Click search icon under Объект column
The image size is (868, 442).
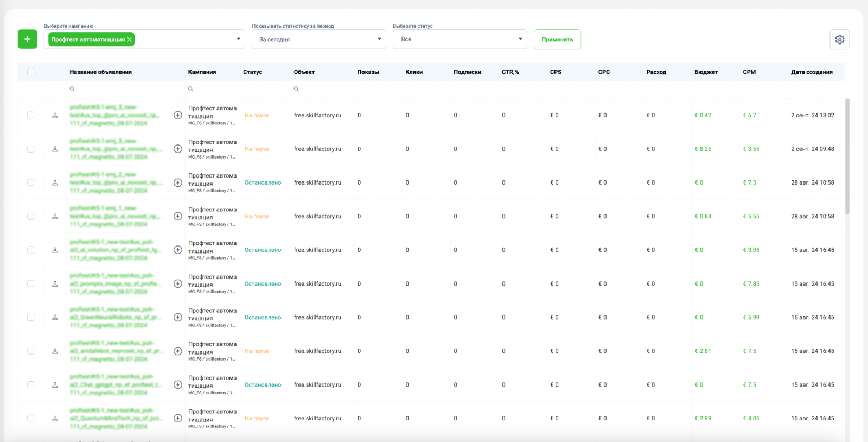[296, 89]
